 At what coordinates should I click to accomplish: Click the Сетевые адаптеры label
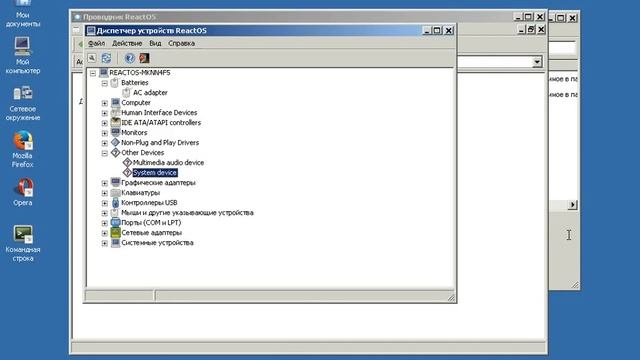click(151, 233)
